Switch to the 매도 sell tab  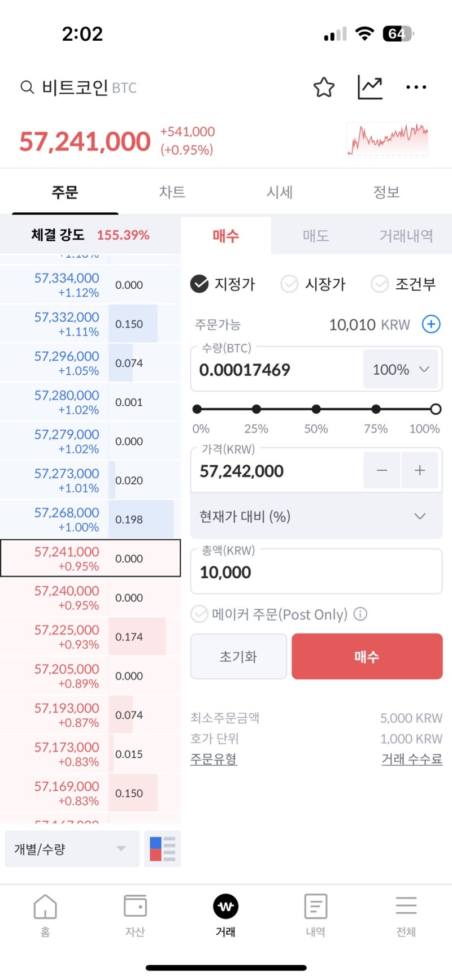point(315,236)
